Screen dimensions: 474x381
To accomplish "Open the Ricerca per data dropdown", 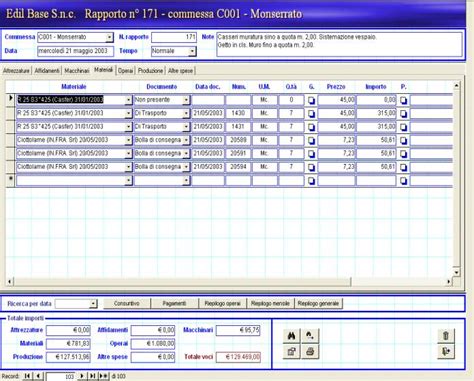I will (93, 304).
